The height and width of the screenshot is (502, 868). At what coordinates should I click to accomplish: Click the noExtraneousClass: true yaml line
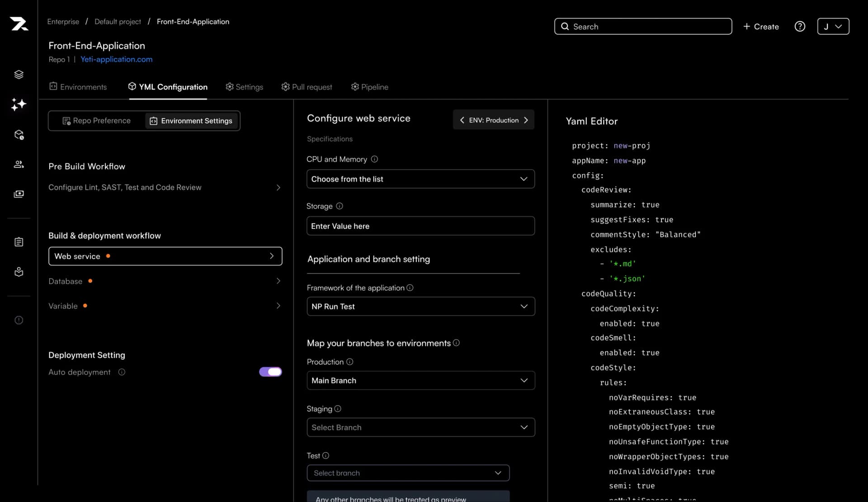point(662,412)
